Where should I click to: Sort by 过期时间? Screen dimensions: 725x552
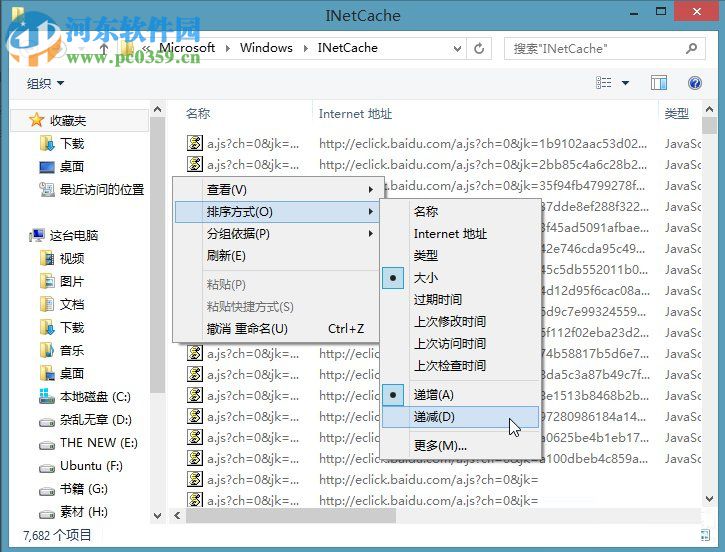[461, 300]
